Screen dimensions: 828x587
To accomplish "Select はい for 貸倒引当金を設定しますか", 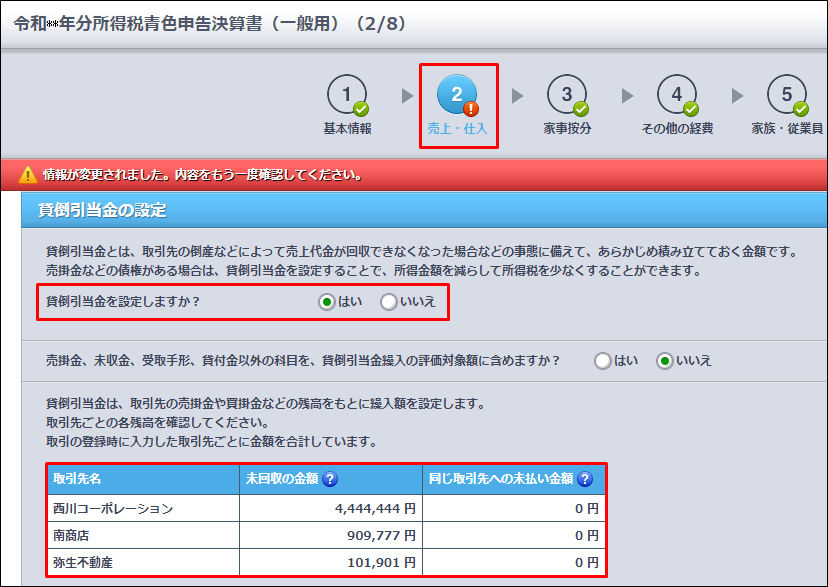I will (x=327, y=302).
